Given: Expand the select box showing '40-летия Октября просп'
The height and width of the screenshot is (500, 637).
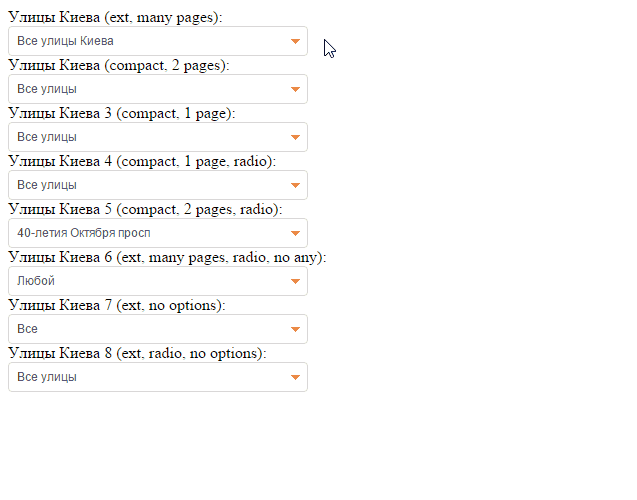Looking at the screenshot, I should point(150,233).
